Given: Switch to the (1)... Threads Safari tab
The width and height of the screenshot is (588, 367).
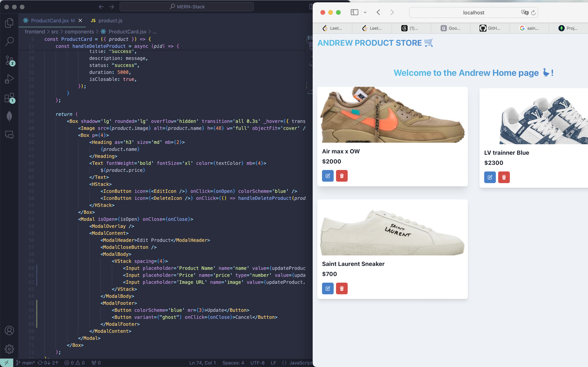Looking at the screenshot, I should [411, 28].
